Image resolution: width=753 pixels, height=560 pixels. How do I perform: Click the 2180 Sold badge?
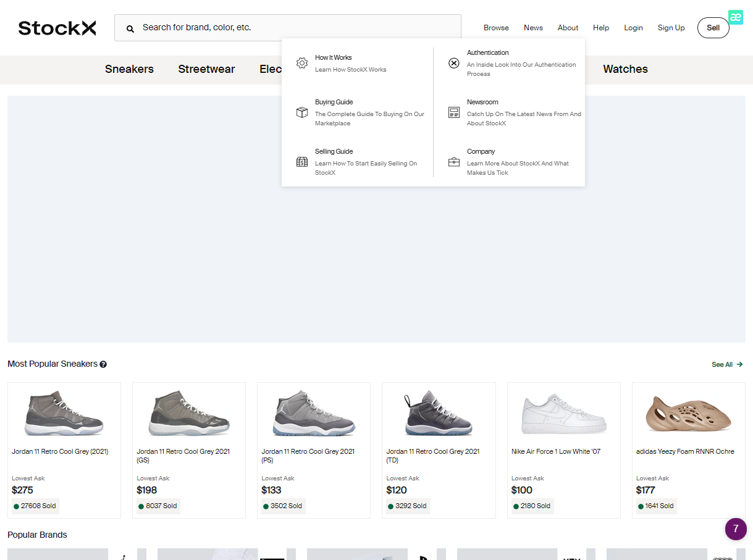click(533, 506)
